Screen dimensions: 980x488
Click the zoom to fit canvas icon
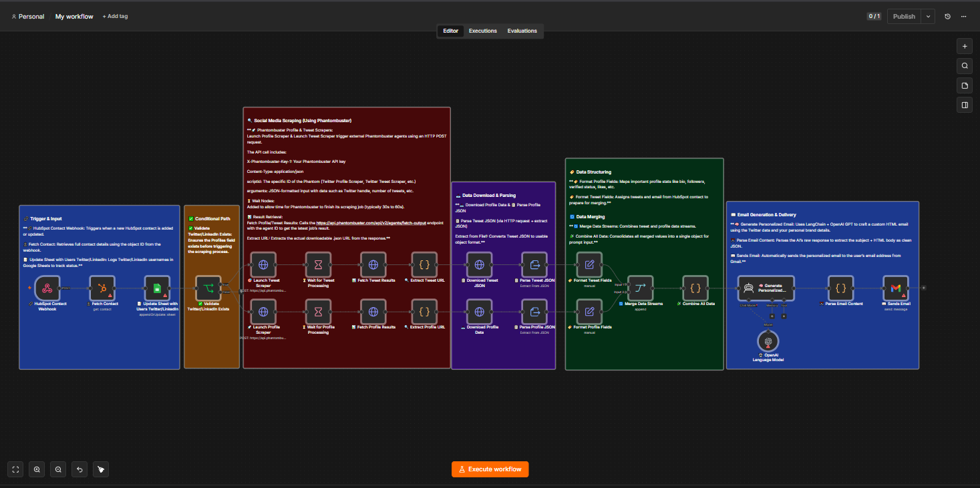click(x=15, y=469)
